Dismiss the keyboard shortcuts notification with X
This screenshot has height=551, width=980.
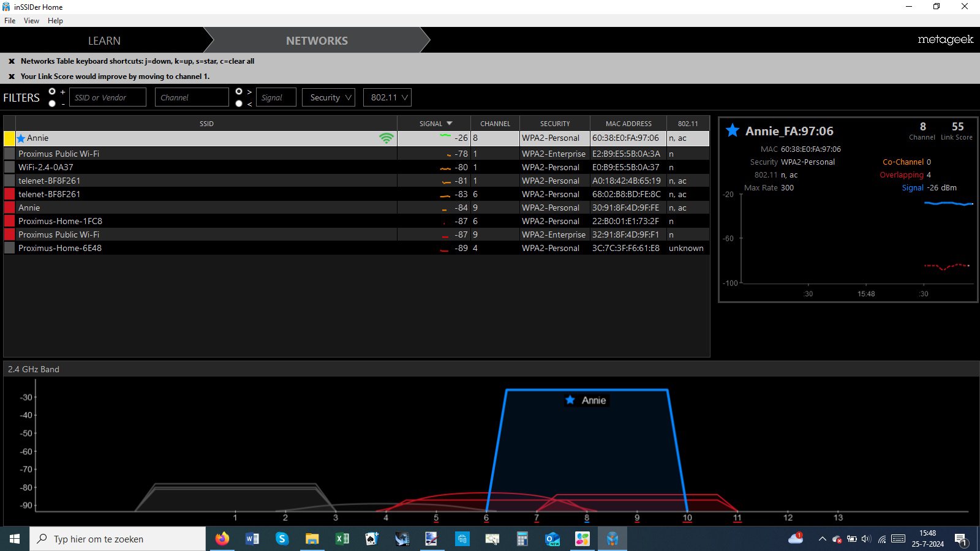tap(12, 61)
